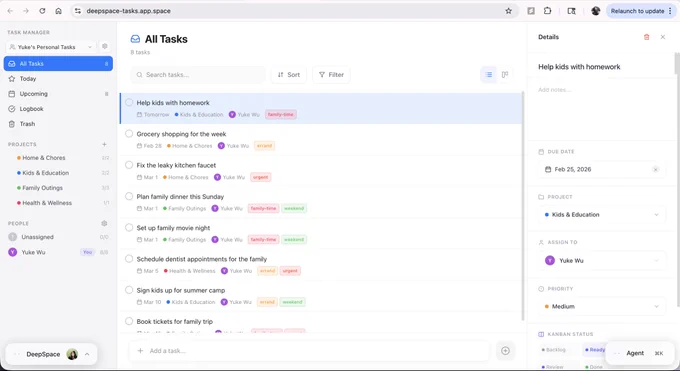This screenshot has height=371, width=680.
Task: Select All Tasks in sidebar
Action: click(58, 63)
